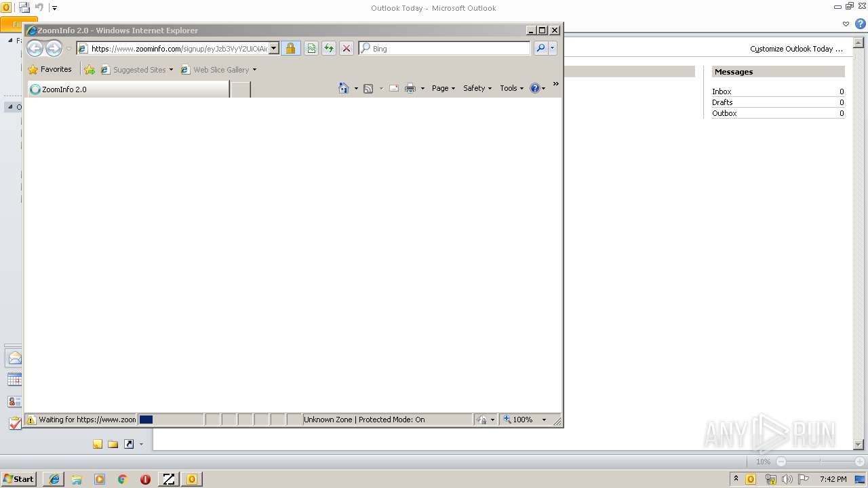This screenshot has height=488, width=868.
Task: Go back in Internet Explorer
Action: point(35,48)
